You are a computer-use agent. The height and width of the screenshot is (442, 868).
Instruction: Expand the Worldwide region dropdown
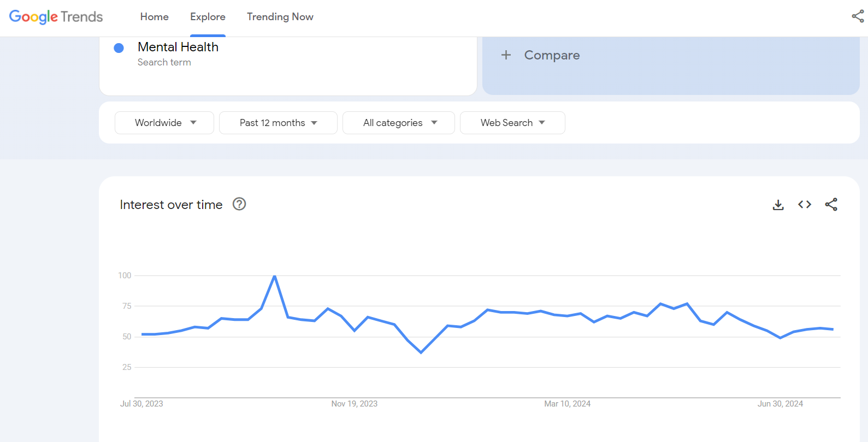click(x=164, y=123)
